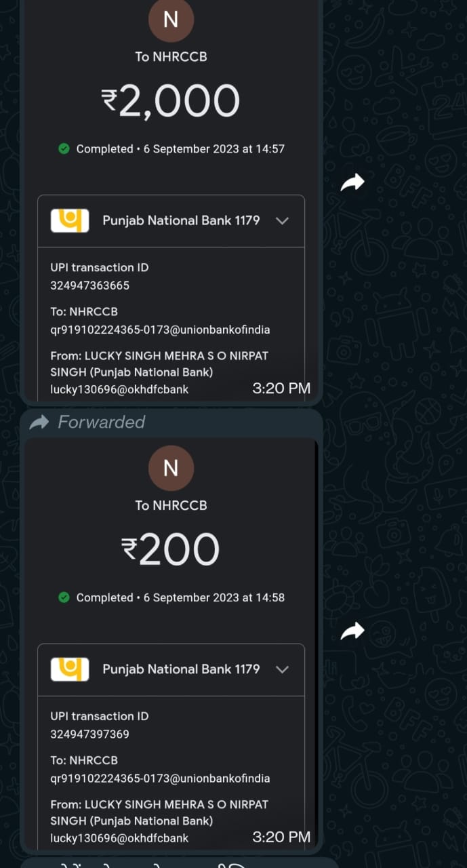Open Punjab National Bank 1179 row at 14:58
467x868 pixels.
(x=181, y=669)
